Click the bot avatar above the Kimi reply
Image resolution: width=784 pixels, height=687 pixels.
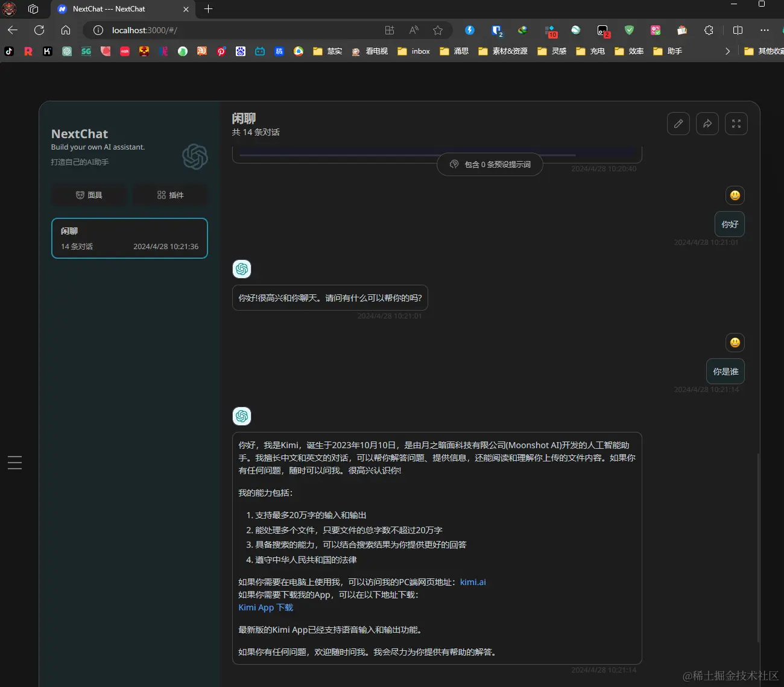pos(242,416)
